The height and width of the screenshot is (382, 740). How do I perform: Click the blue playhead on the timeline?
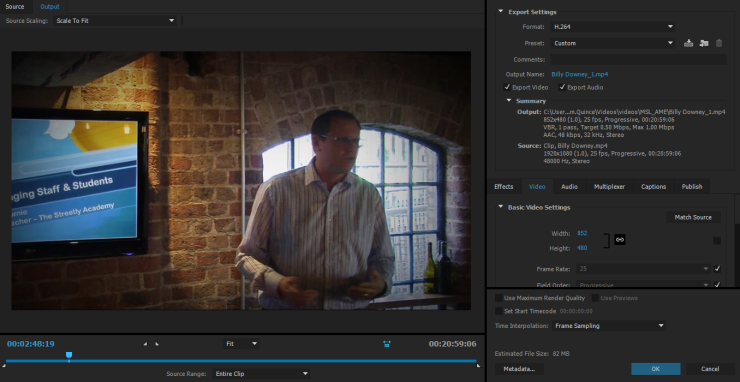coord(69,355)
